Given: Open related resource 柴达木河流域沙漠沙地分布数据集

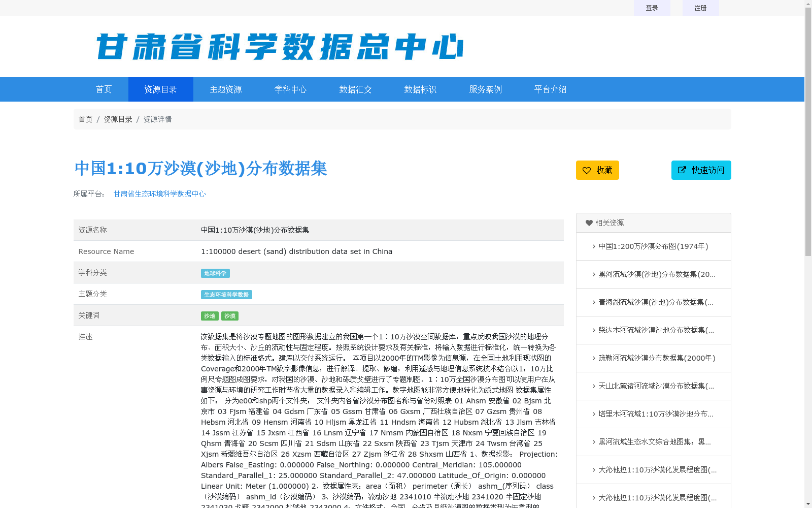Looking at the screenshot, I should pyautogui.click(x=656, y=330).
